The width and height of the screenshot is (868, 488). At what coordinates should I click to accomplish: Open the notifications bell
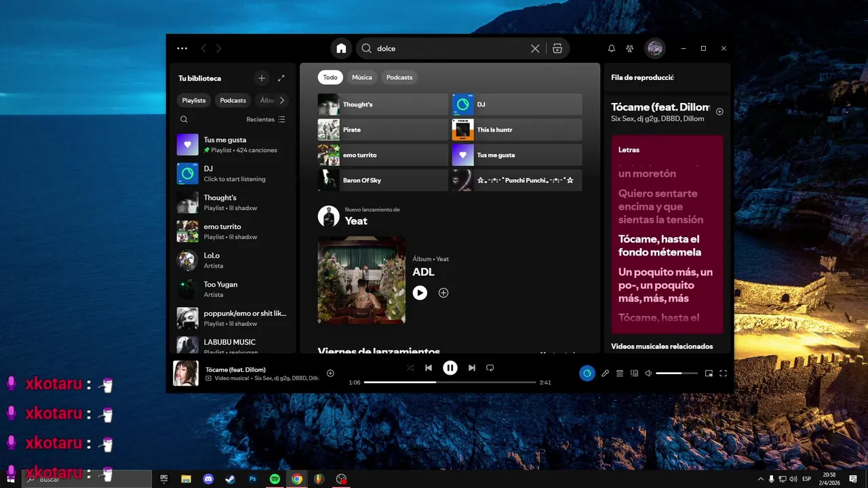(x=611, y=48)
